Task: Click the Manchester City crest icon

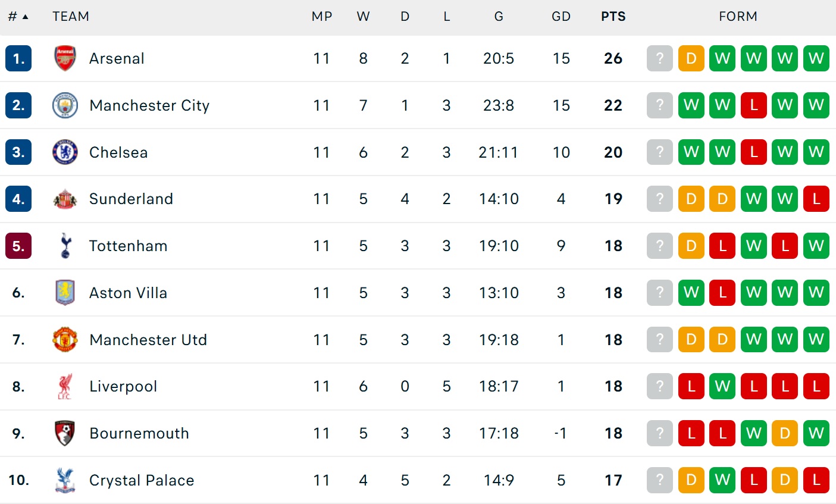Action: pos(65,105)
